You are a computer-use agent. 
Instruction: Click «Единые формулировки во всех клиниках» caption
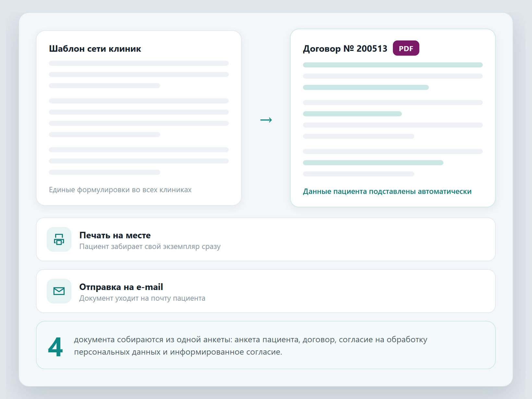pyautogui.click(x=120, y=190)
